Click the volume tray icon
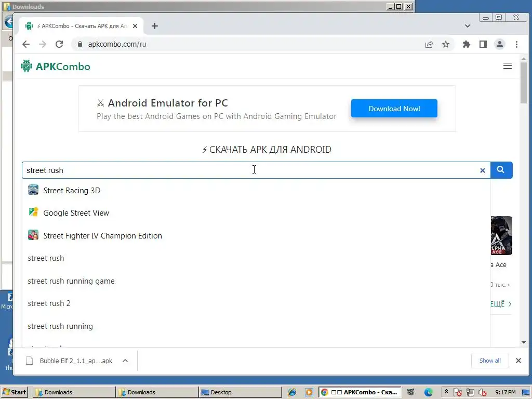Image resolution: width=532 pixels, height=399 pixels. click(482, 393)
